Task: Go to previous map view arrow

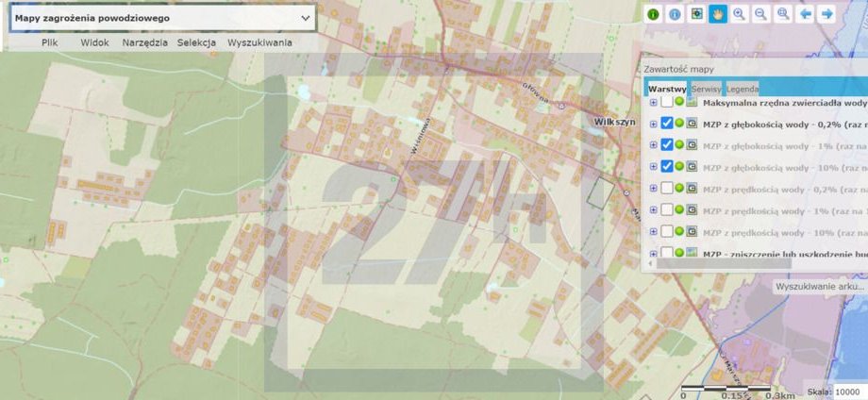Action: pos(806,14)
